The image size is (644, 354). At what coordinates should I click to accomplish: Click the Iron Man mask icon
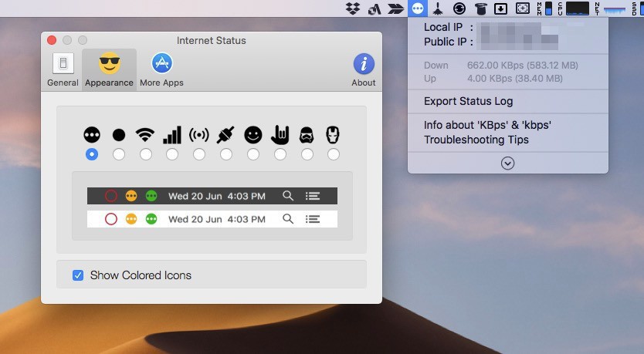click(333, 135)
